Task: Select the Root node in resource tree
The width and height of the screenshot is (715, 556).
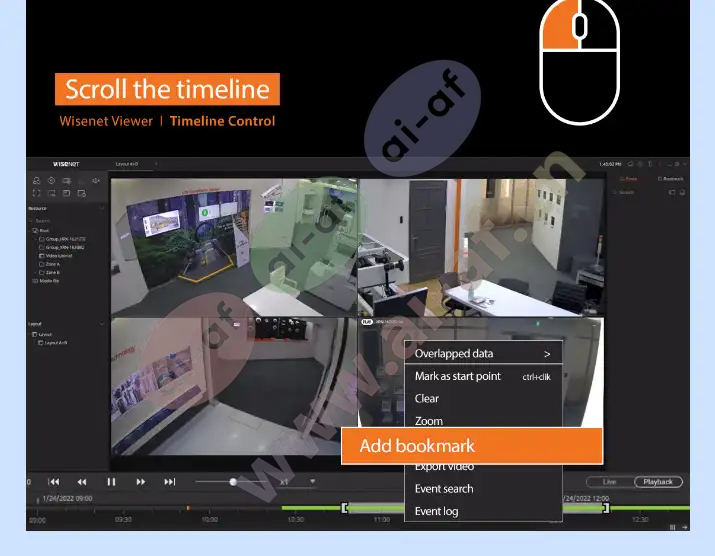Action: click(41, 230)
